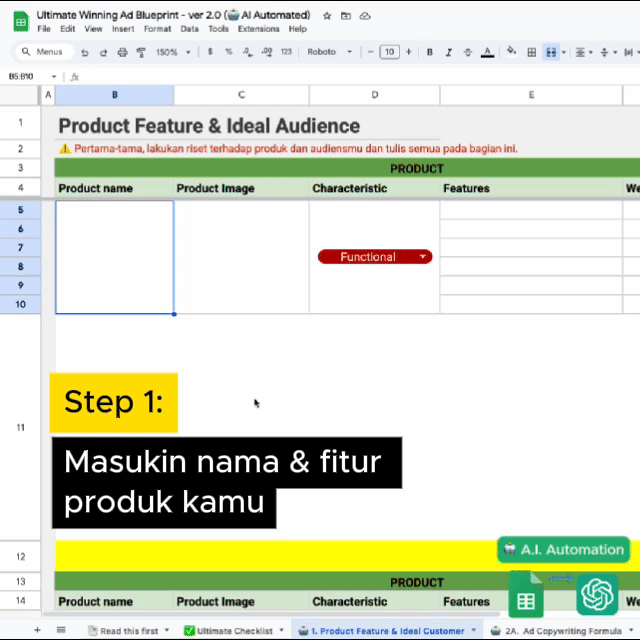Select column B header
The image size is (640, 640).
click(x=115, y=95)
